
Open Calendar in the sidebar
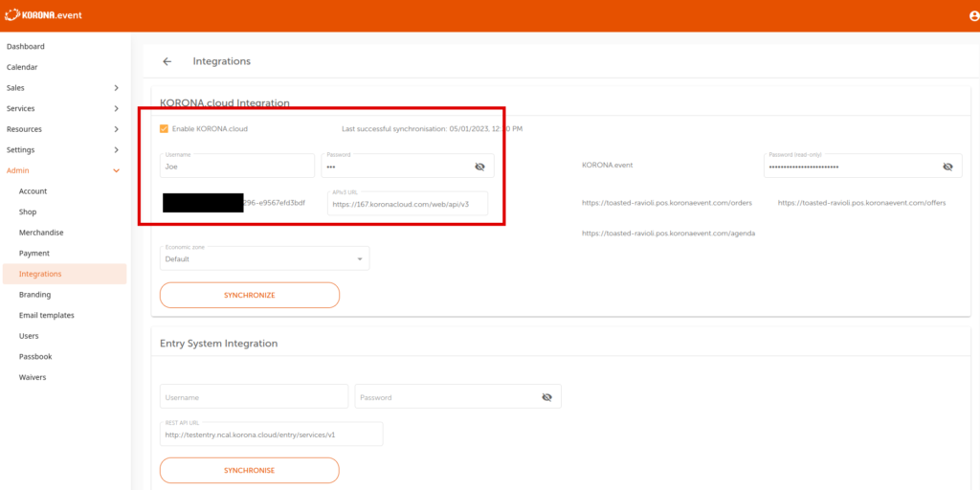point(22,67)
